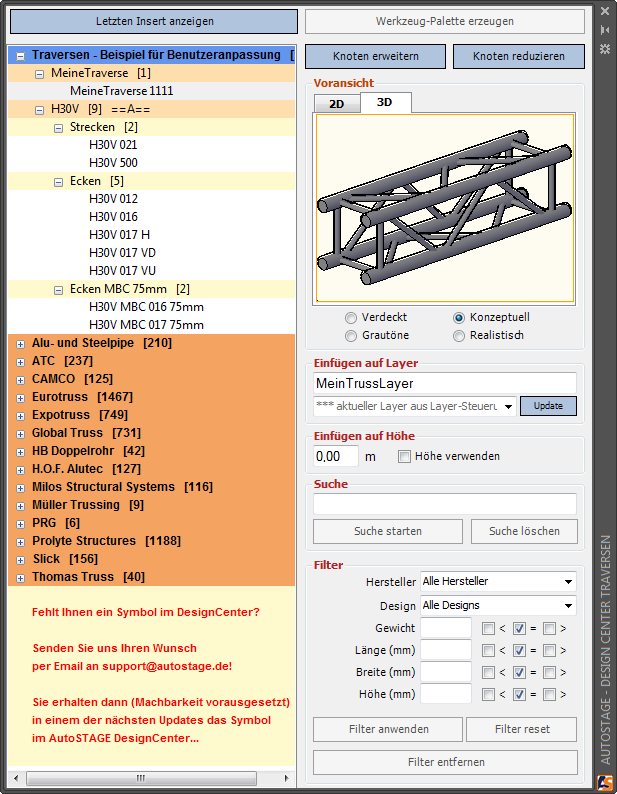This screenshot has width=617, height=794.
Task: Click the Suche starten button
Action: pyautogui.click(x=388, y=531)
